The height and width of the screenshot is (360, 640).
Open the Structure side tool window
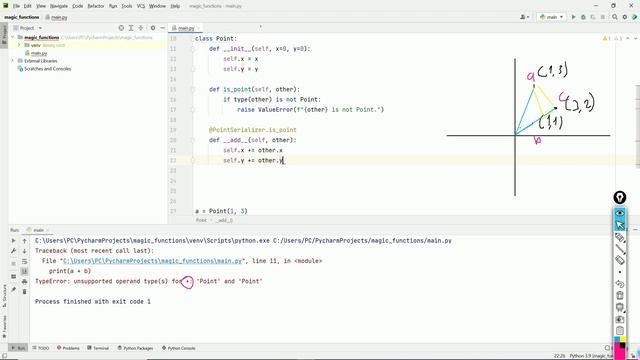[x=4, y=295]
